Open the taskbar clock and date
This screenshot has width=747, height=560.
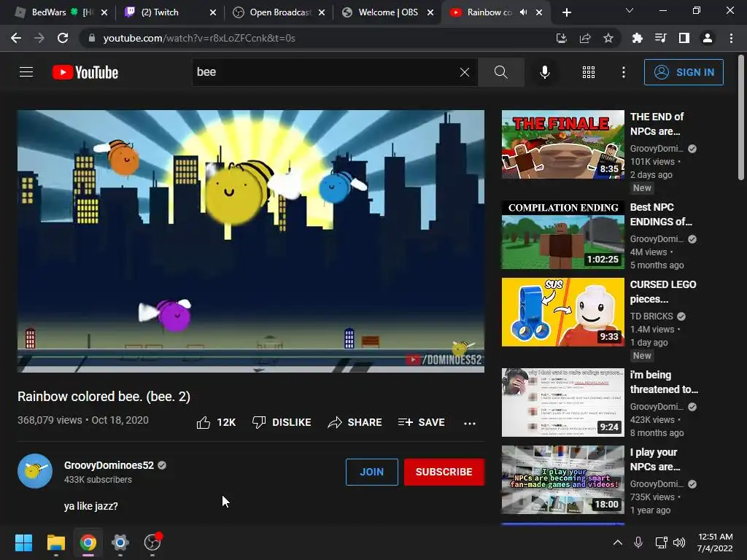pyautogui.click(x=715, y=542)
